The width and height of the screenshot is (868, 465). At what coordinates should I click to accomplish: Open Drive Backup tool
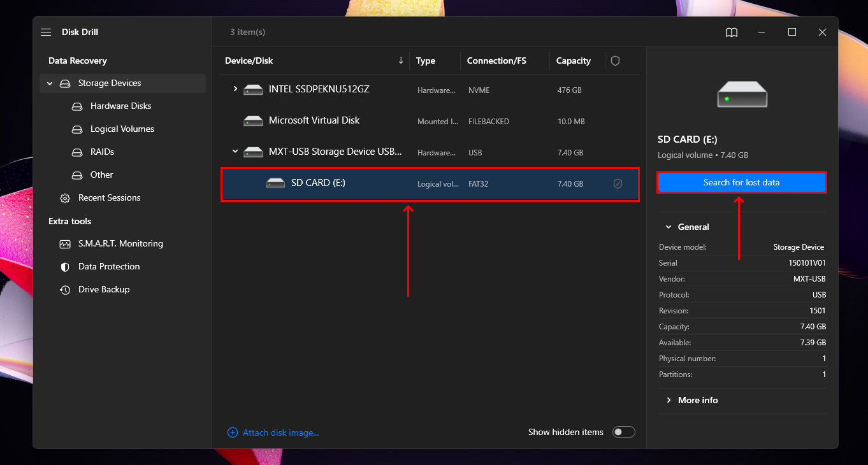(104, 289)
